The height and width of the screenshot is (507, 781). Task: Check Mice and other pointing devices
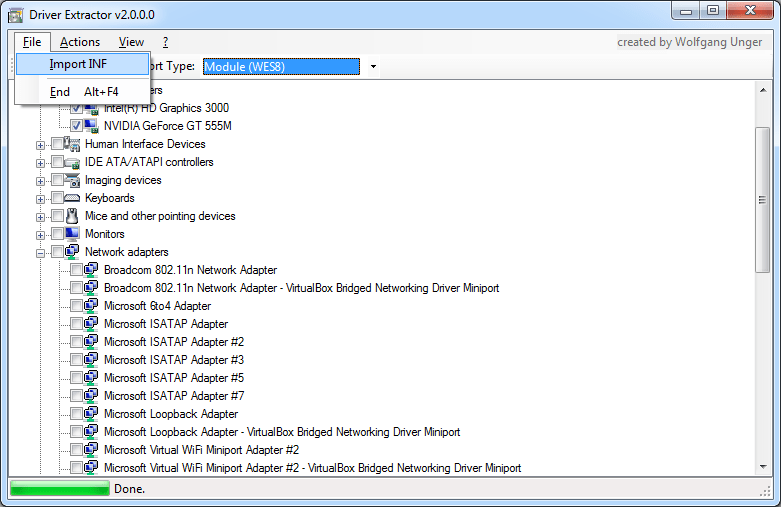[57, 216]
